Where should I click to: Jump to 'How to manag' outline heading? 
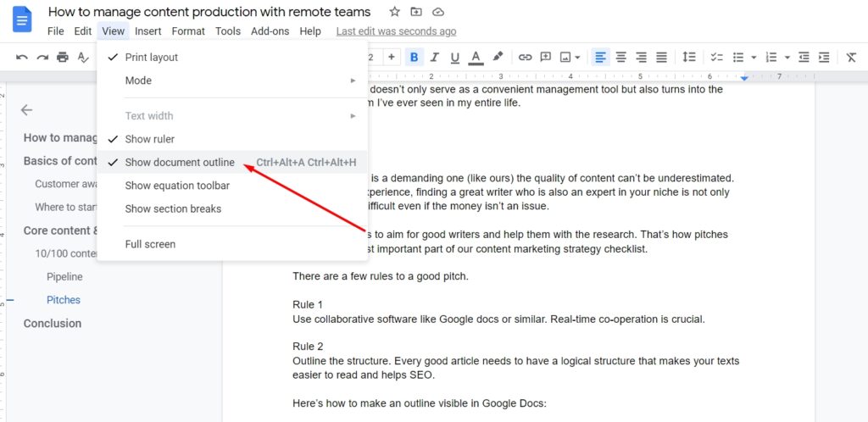pos(60,138)
